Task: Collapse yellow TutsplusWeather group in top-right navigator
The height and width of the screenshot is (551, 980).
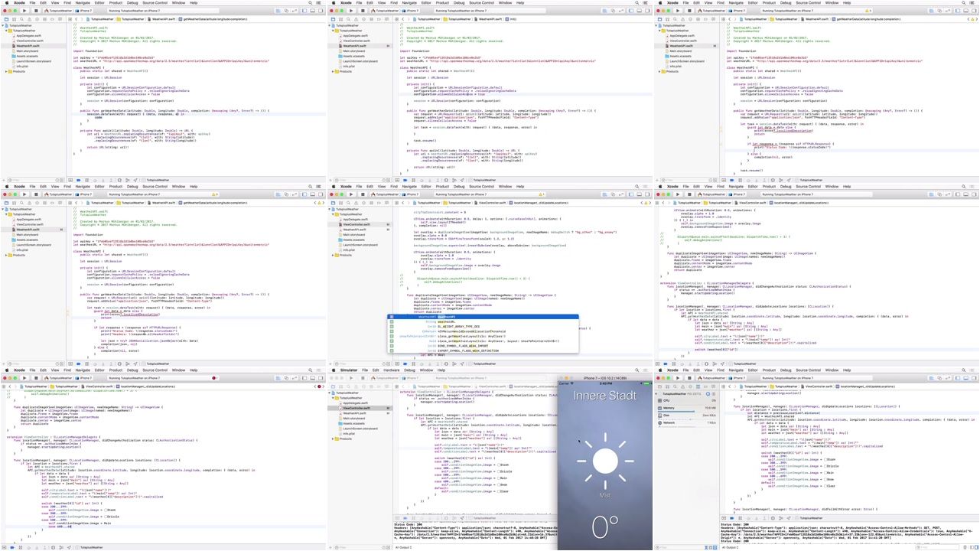Action: pos(659,31)
